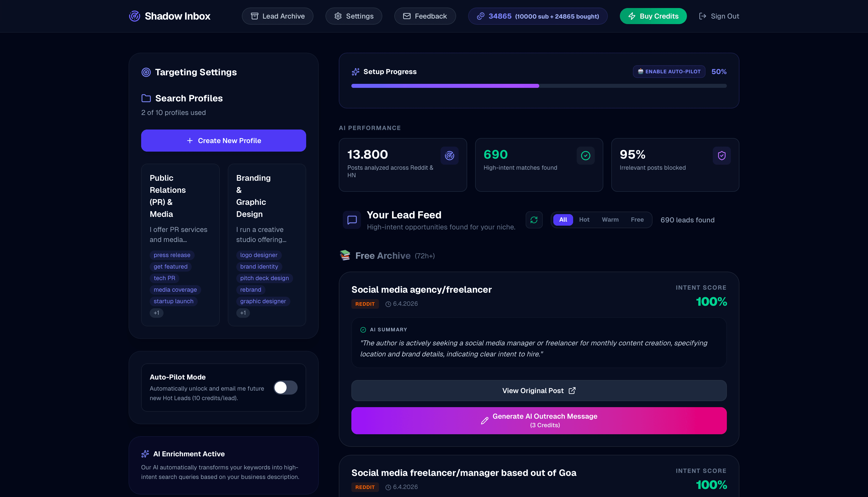
Task: Click the Shadow Inbox logo icon
Action: click(135, 16)
